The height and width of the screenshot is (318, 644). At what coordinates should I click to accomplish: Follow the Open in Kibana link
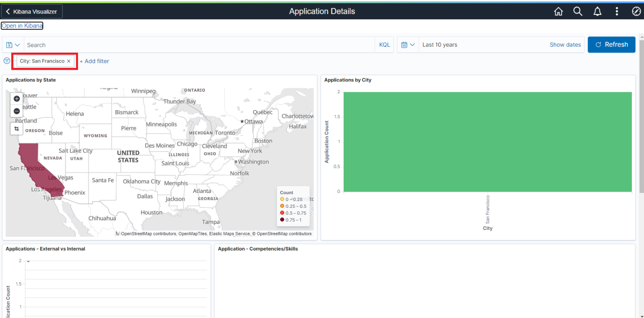click(22, 26)
